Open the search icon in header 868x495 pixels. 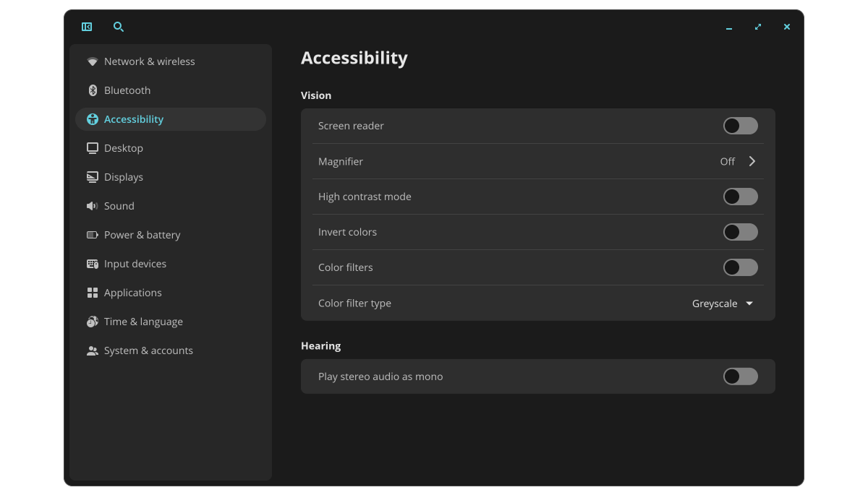[119, 27]
